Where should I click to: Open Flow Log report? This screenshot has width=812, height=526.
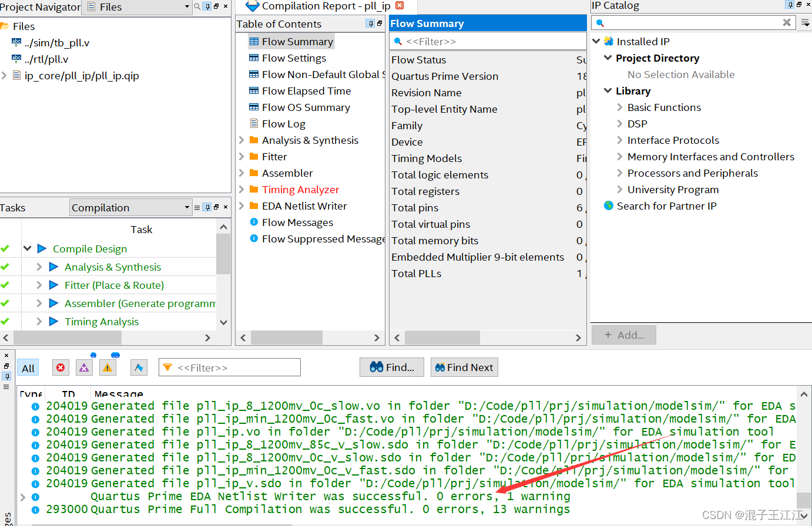point(283,123)
